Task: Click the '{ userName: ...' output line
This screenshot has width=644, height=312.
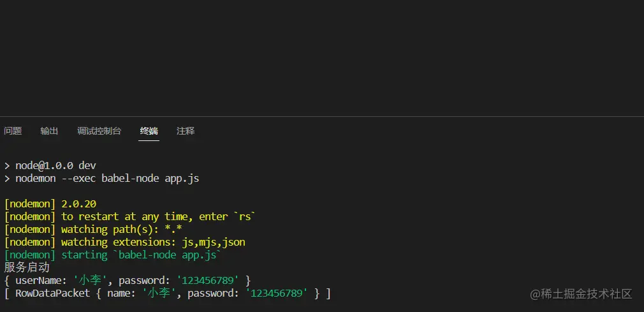Action: tap(128, 281)
